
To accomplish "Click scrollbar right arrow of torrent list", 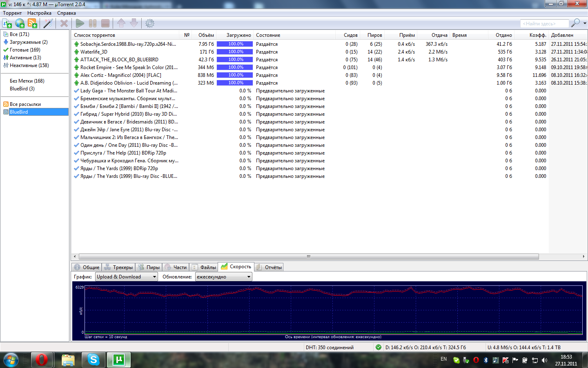I will 584,256.
